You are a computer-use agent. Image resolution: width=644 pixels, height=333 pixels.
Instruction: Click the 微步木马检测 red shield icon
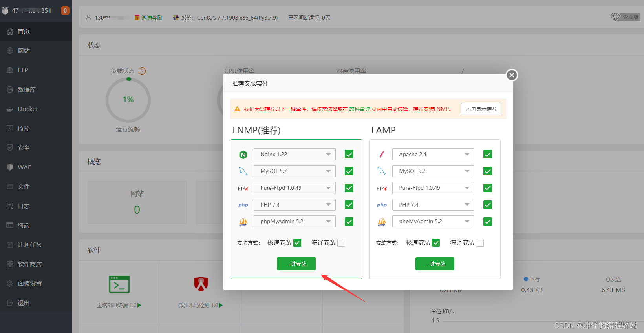click(x=201, y=284)
